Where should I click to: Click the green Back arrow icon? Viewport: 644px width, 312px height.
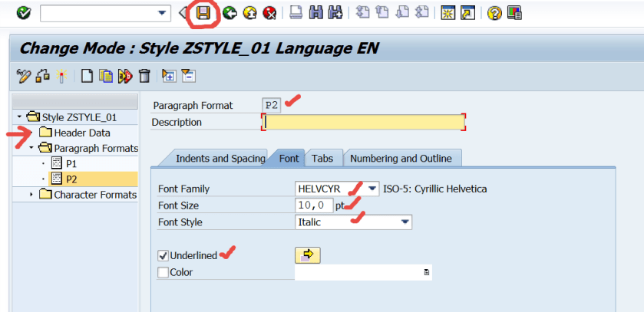[230, 14]
